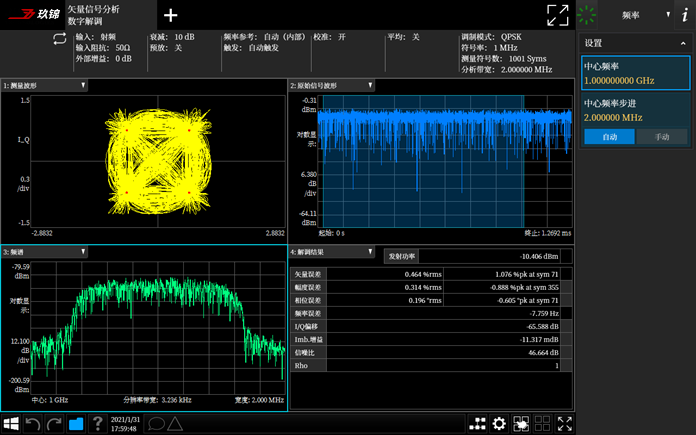Open the blue file folder icon
Image resolution: width=696 pixels, height=435 pixels.
(x=76, y=423)
